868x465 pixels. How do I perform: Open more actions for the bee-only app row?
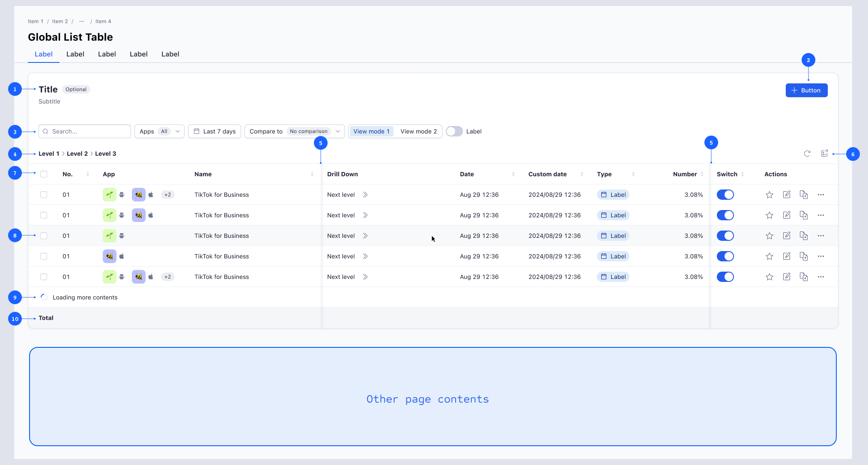click(821, 256)
